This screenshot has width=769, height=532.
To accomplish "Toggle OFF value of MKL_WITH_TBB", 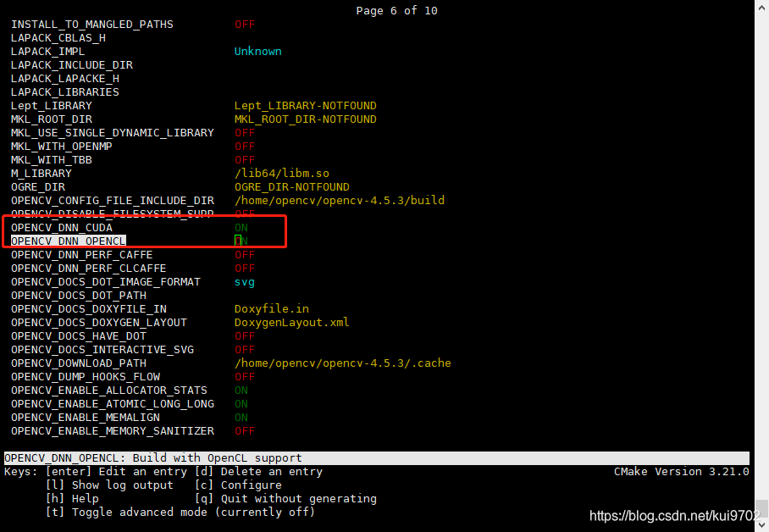I will [245, 160].
